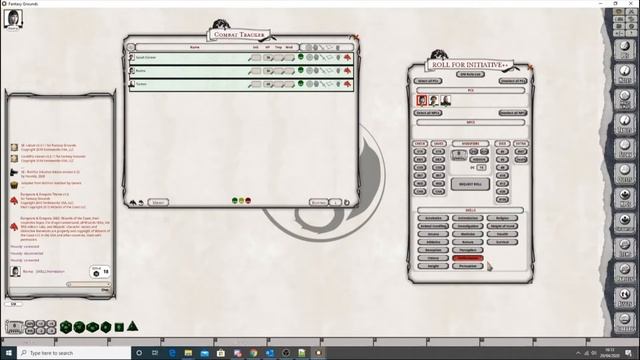Open the Combat Tracker Menu button
This screenshot has width=640, height=360.
tap(158, 202)
